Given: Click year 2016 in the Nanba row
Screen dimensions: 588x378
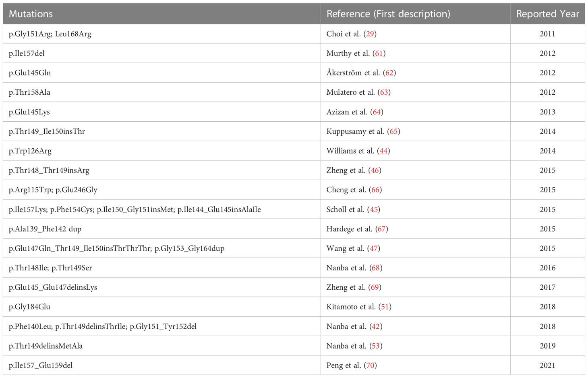Looking at the screenshot, I should pos(548,268).
